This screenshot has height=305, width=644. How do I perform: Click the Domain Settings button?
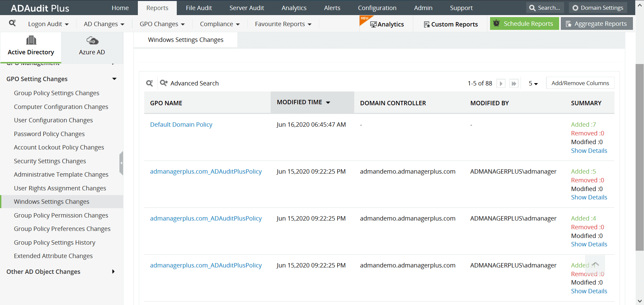point(598,8)
